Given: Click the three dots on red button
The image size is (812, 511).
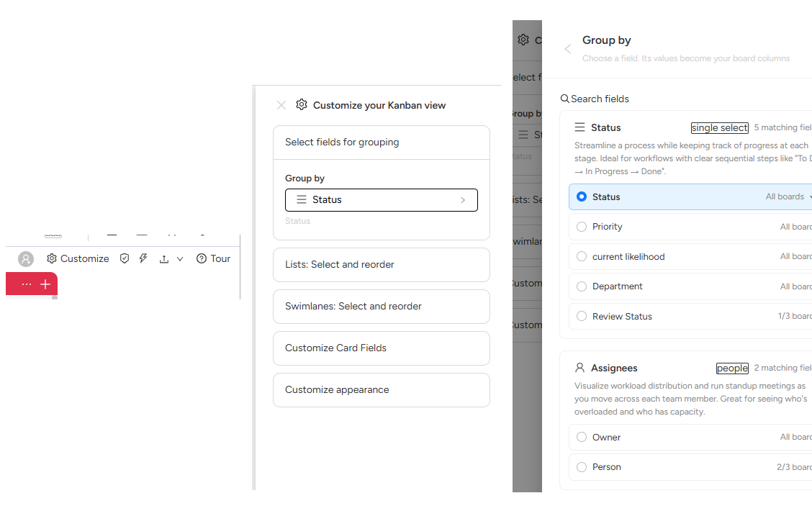Looking at the screenshot, I should coord(27,284).
